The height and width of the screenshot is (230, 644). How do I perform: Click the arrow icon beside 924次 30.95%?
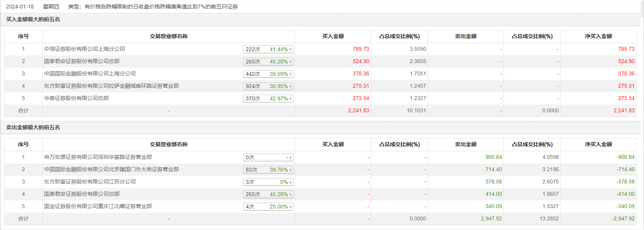pos(291,86)
